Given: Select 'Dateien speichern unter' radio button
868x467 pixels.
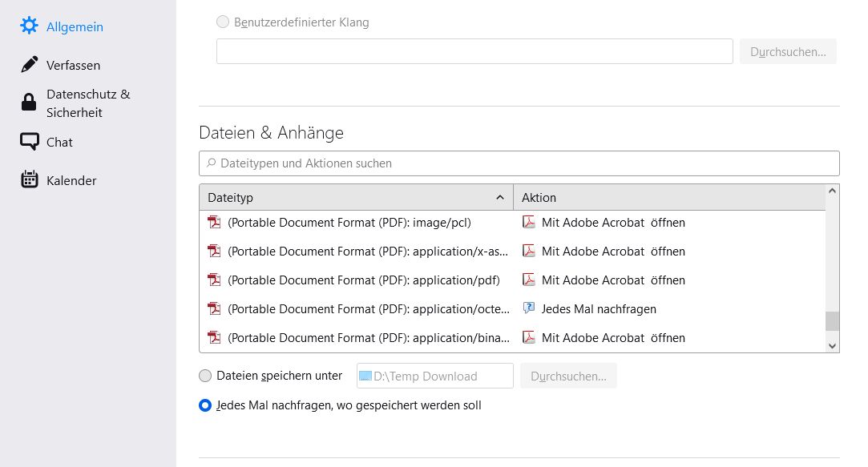Looking at the screenshot, I should pos(205,376).
